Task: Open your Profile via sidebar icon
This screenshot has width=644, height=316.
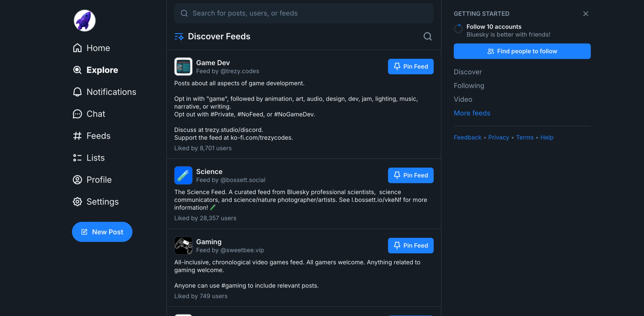Action: pyautogui.click(x=77, y=180)
